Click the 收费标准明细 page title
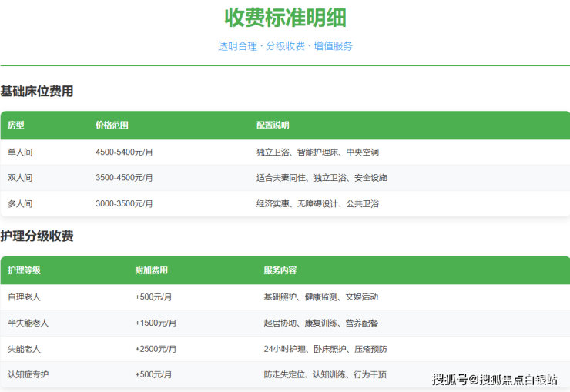Image resolution: width=570 pixels, height=392 pixels. click(x=285, y=17)
